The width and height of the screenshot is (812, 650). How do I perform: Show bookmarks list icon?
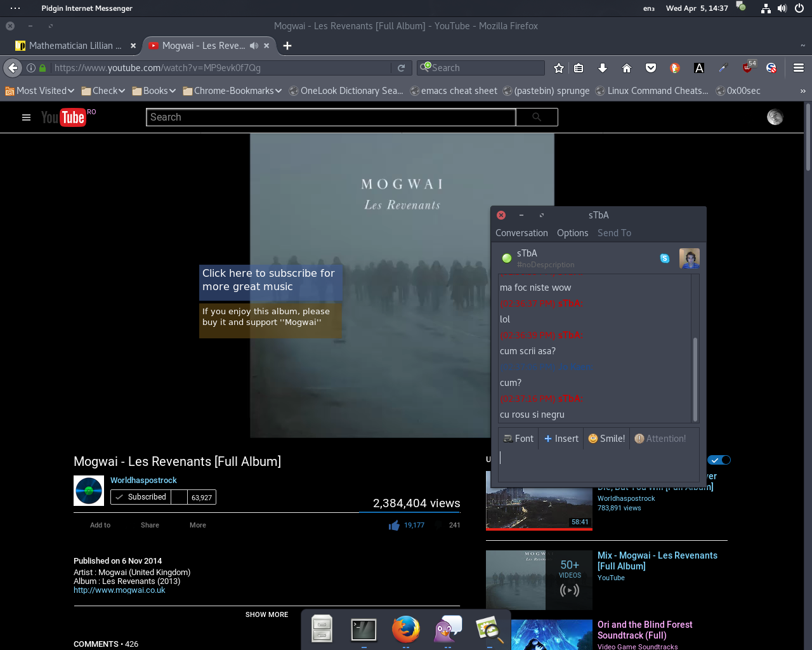tap(579, 68)
